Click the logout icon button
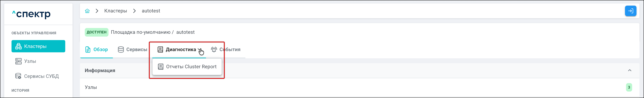644x98 pixels. 631,11
